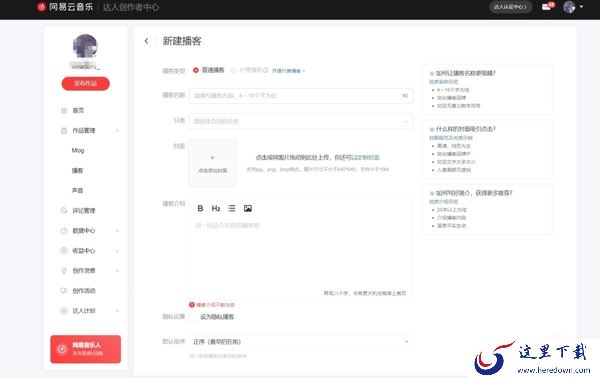Image resolution: width=600 pixels, height=378 pixels.
Task: Click the help icon next to paid podcast option
Action: coord(265,70)
